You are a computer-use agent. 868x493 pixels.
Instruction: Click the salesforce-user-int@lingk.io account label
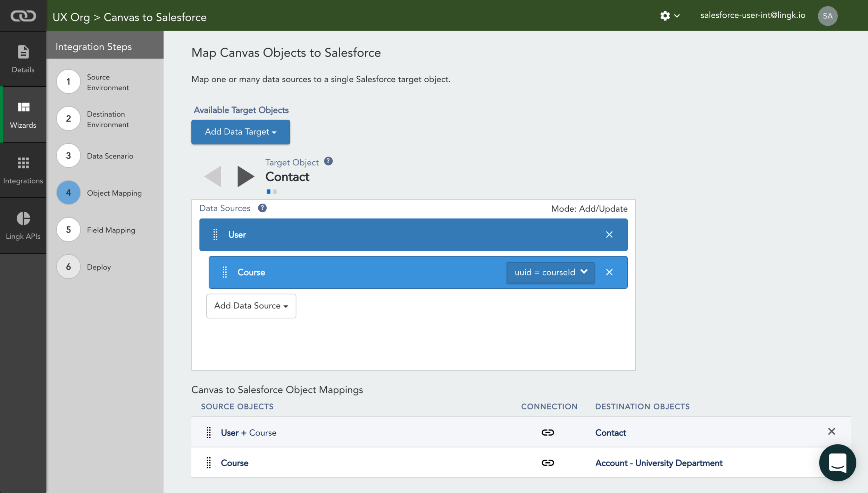pos(753,15)
